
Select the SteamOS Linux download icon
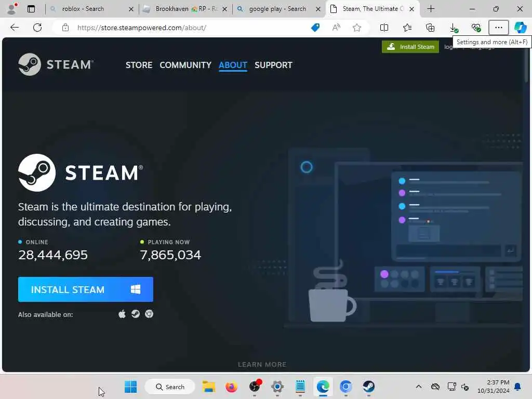pyautogui.click(x=136, y=314)
